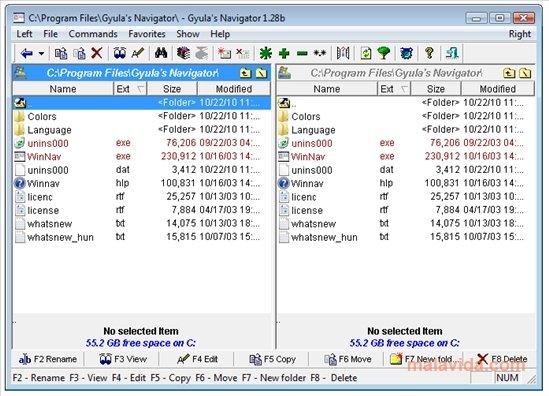
Task: Click the Pack archive (books) toolbar icon
Action: (183, 54)
